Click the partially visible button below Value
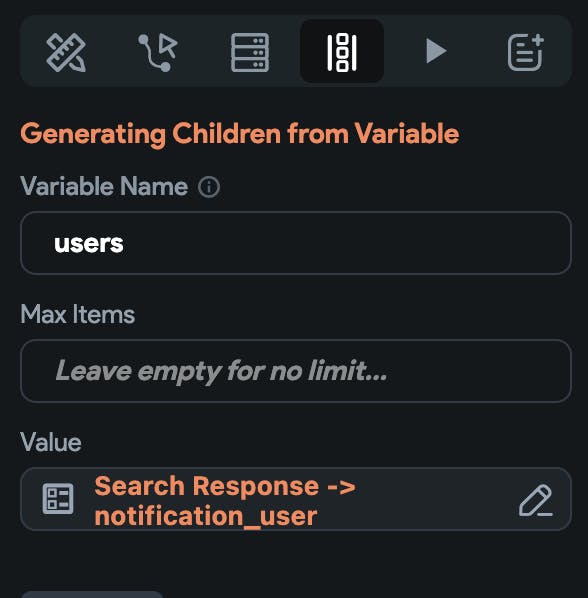This screenshot has height=598, width=588. pos(92,595)
